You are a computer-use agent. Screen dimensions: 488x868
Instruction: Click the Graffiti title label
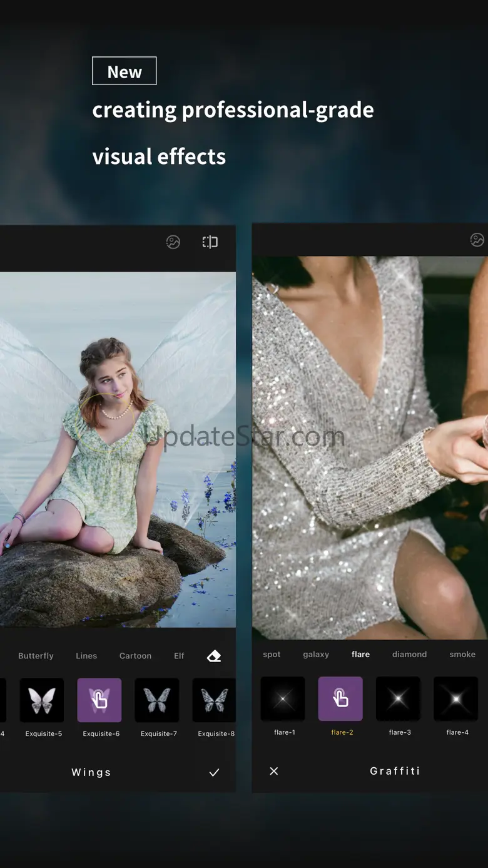[395, 771]
